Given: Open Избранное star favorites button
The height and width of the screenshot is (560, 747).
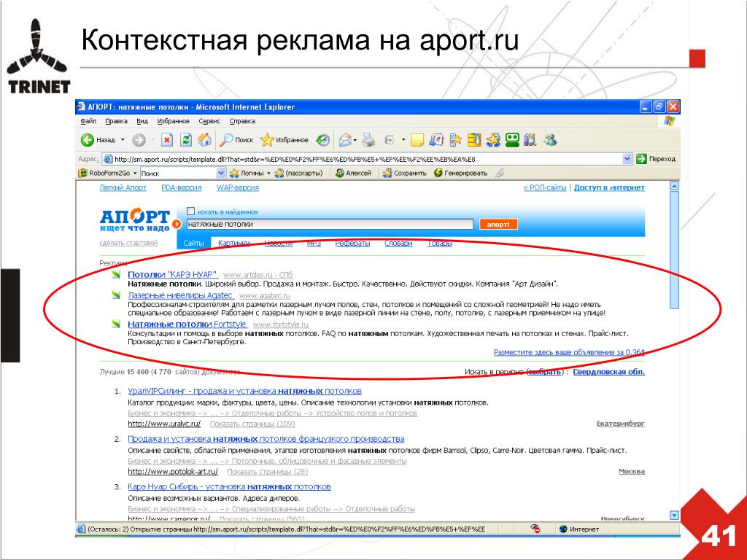Looking at the screenshot, I should tap(285, 140).
